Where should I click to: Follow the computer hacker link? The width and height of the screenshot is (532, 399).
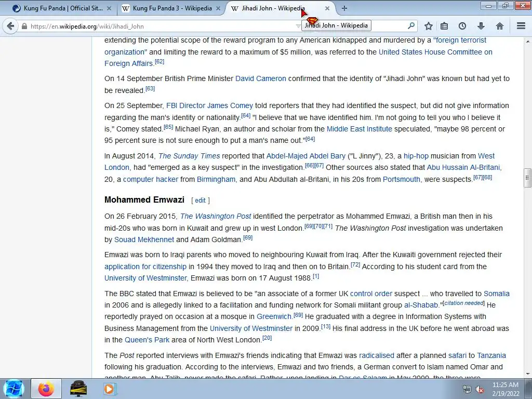pyautogui.click(x=150, y=179)
